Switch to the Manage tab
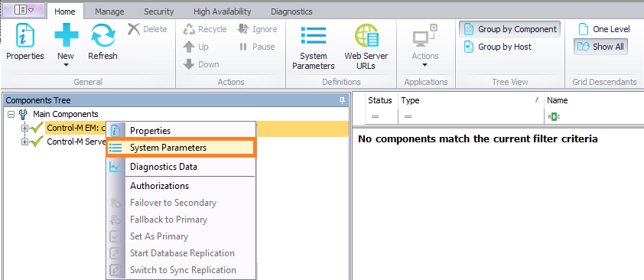This screenshot has height=280, width=644. click(109, 11)
